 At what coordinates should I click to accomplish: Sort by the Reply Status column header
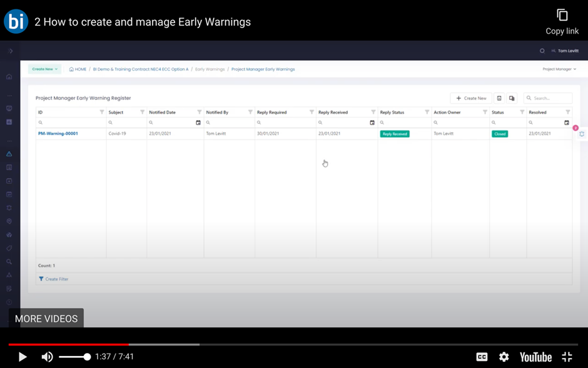[x=392, y=112]
